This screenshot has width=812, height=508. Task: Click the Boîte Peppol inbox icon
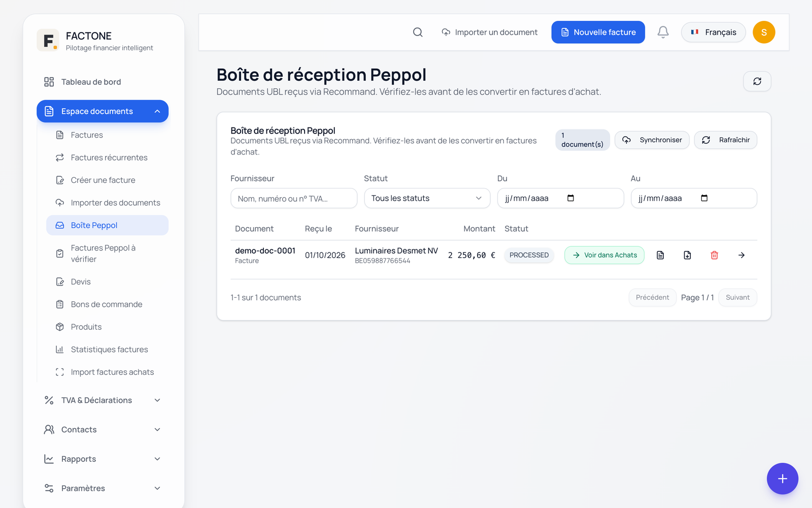click(x=60, y=225)
